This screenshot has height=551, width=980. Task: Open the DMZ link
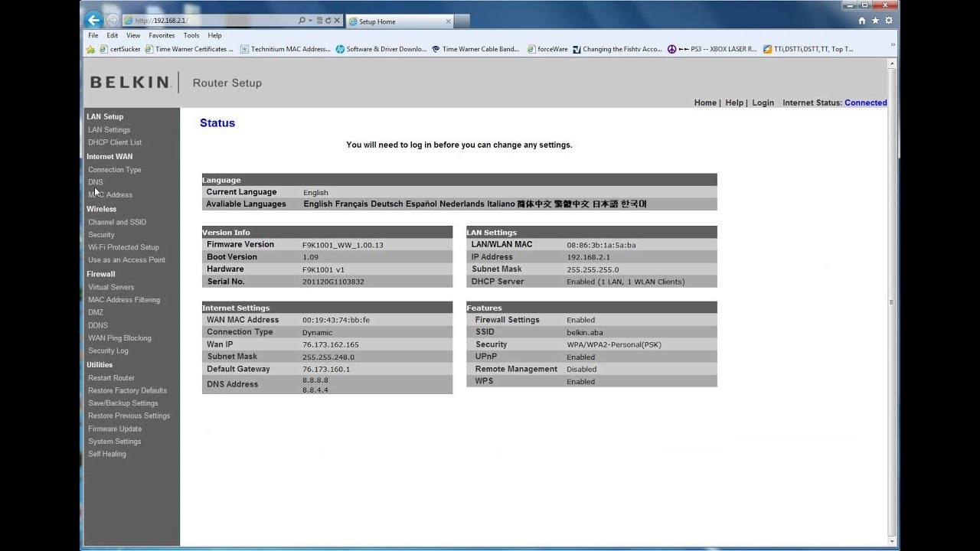coord(96,312)
